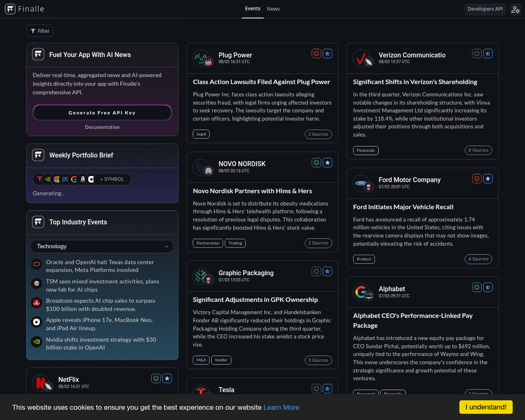Click the Ford Motor Company logo
The width and height of the screenshot is (525, 420).
(x=361, y=182)
